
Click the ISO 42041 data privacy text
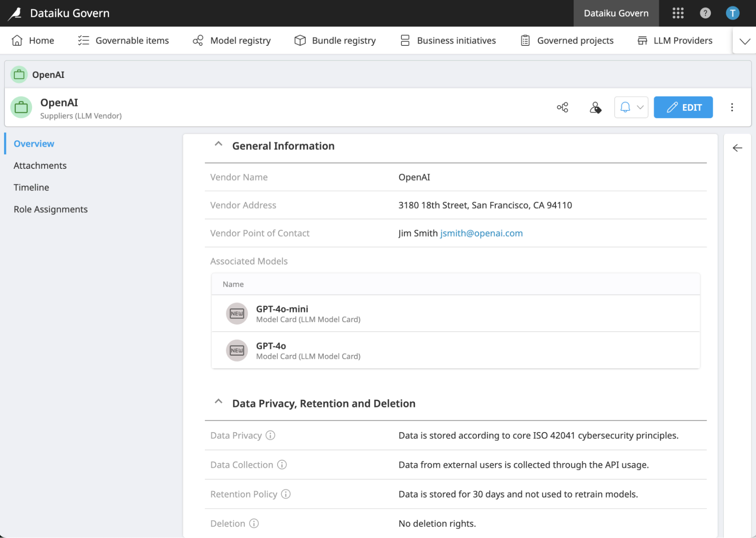click(539, 435)
